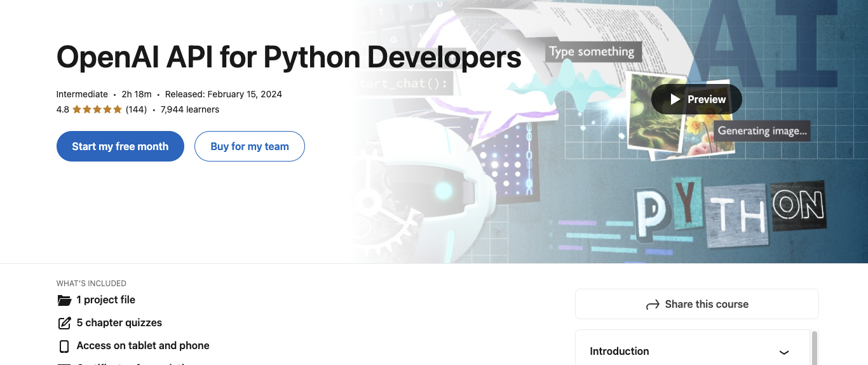Click the play triangle icon in Preview
868x365 pixels.
tap(675, 99)
